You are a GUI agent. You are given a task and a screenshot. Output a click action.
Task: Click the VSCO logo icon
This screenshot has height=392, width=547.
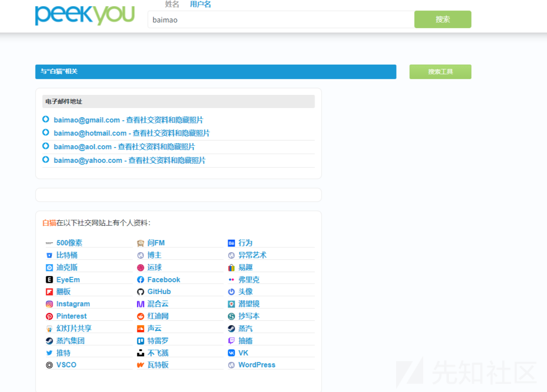(x=49, y=365)
